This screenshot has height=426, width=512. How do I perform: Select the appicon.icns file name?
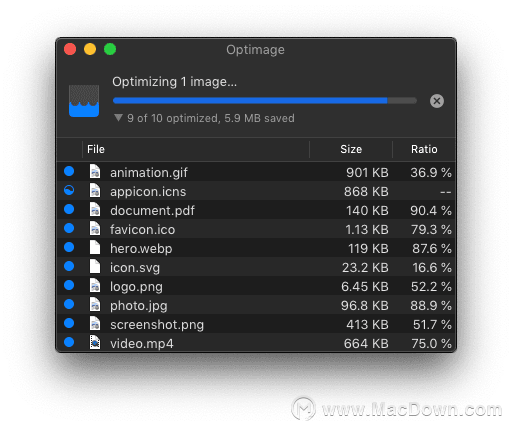tap(148, 192)
